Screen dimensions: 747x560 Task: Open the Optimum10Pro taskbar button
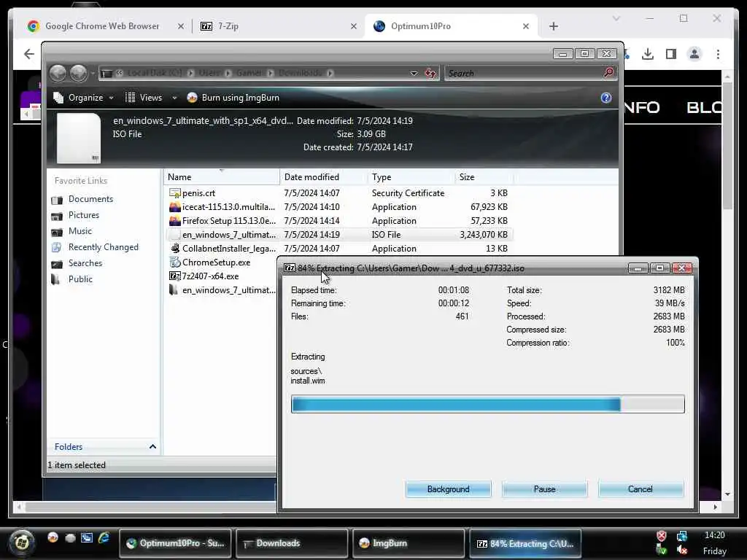pos(175,542)
